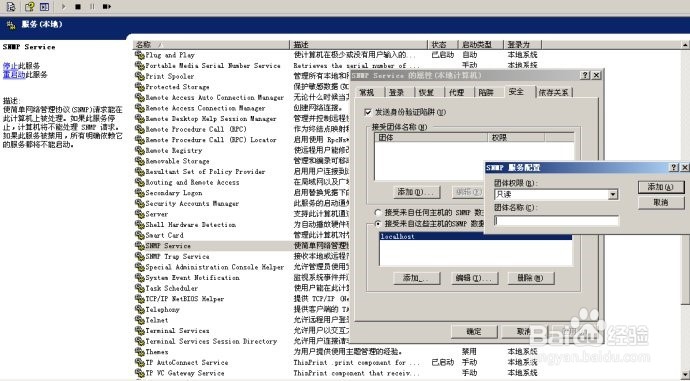The image size is (690, 381).
Task: Sort services by the 启动类型 column header
Action: tap(481, 44)
